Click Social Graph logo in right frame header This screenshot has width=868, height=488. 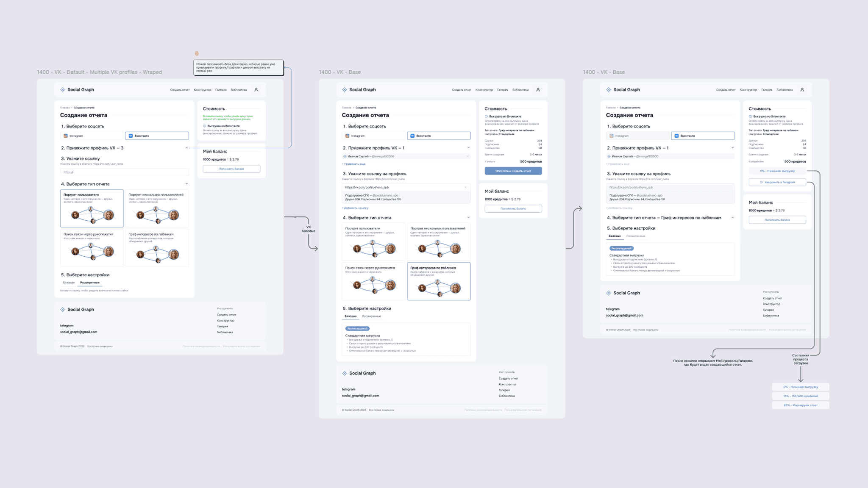[623, 90]
